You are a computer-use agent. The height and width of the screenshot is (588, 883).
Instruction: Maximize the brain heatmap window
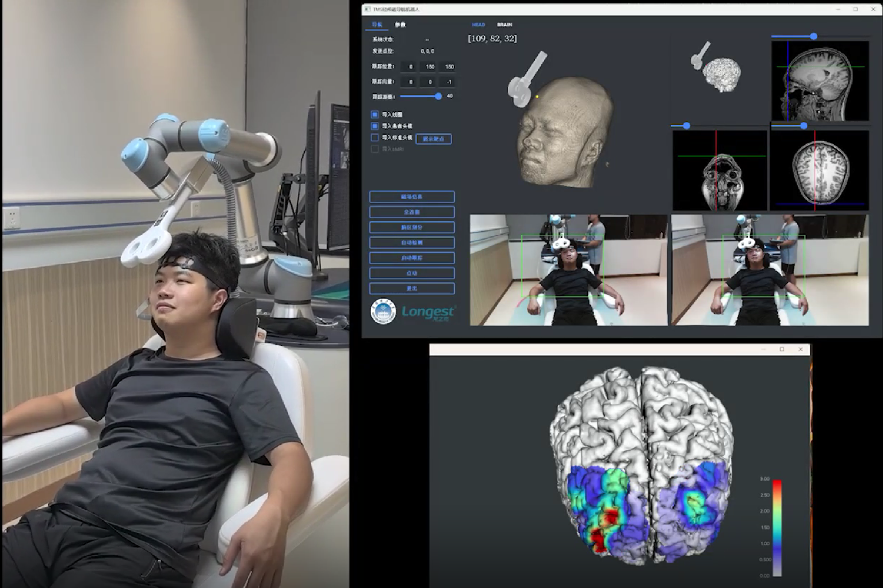[x=782, y=349]
